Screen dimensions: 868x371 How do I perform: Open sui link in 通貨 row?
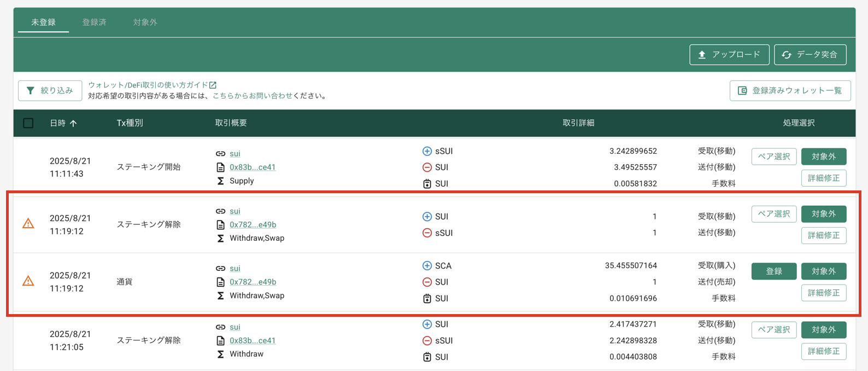[235, 269]
